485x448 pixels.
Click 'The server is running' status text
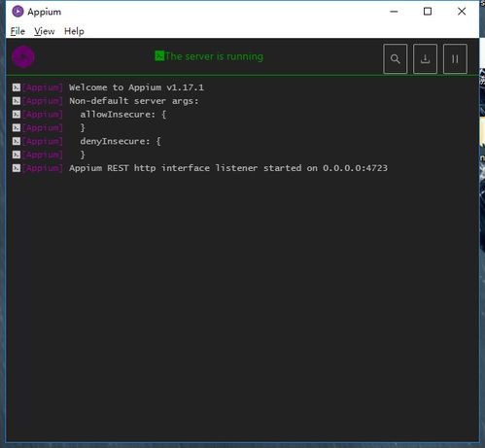214,56
